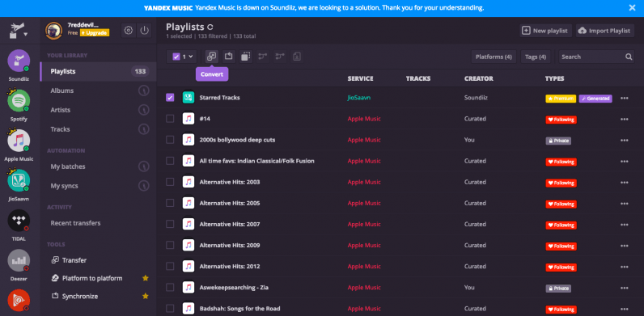Click the Following tag on Alternative Hits: 2012
The height and width of the screenshot is (316, 644).
tap(561, 268)
